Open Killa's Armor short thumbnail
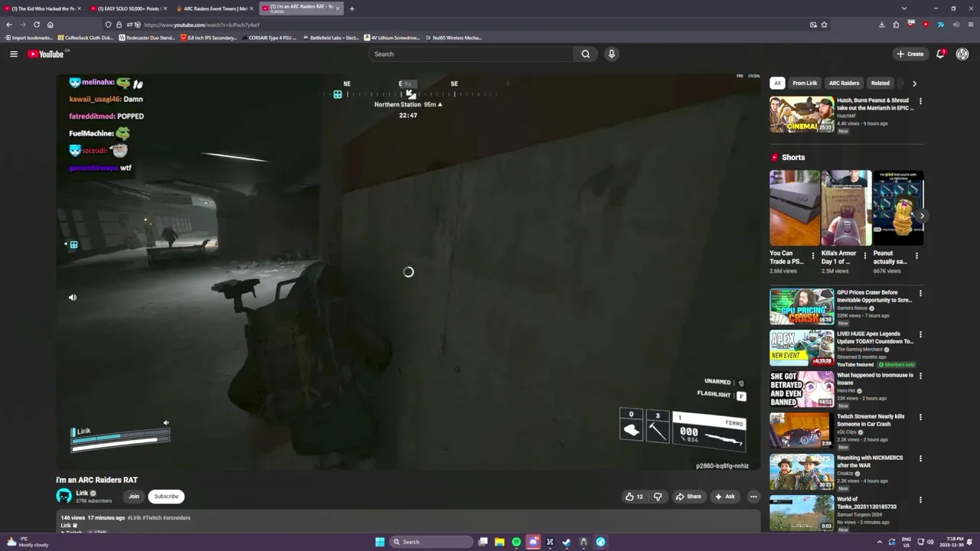Image resolution: width=980 pixels, height=551 pixels. pos(846,207)
